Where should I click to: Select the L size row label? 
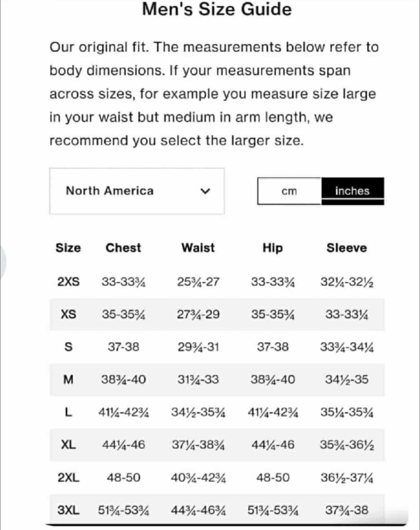coord(68,412)
